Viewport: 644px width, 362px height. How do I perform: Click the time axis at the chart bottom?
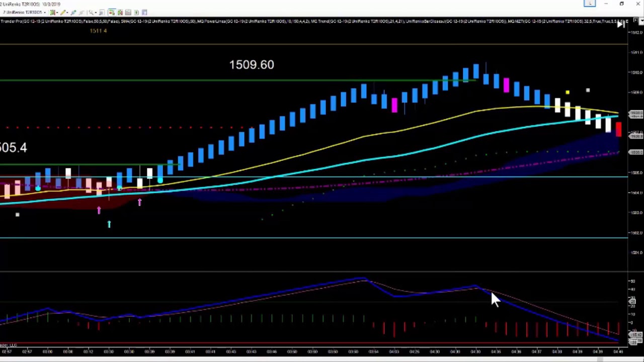coord(314,351)
